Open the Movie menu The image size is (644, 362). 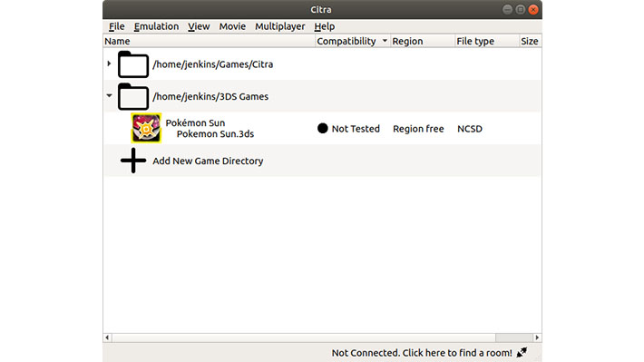click(232, 26)
